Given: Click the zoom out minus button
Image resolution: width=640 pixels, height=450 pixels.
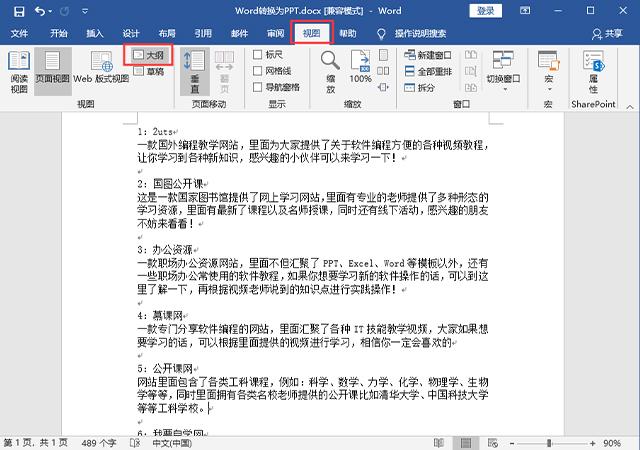Looking at the screenshot, I should (512, 443).
